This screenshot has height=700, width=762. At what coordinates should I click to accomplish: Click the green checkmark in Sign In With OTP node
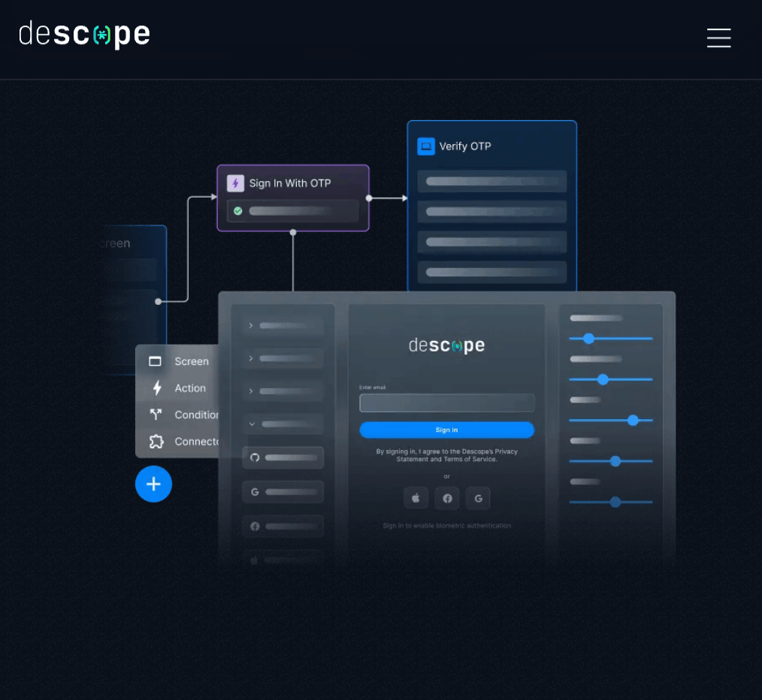238,211
